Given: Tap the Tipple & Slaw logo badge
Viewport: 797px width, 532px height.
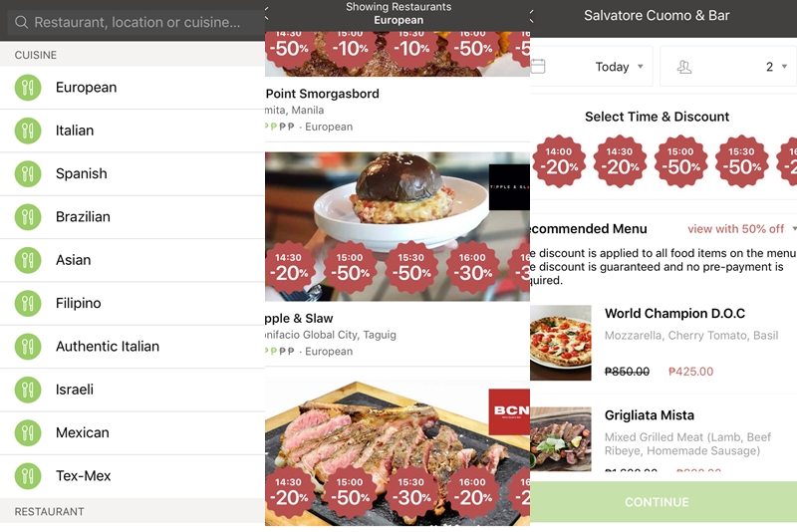Looking at the screenshot, I should coord(509,187).
